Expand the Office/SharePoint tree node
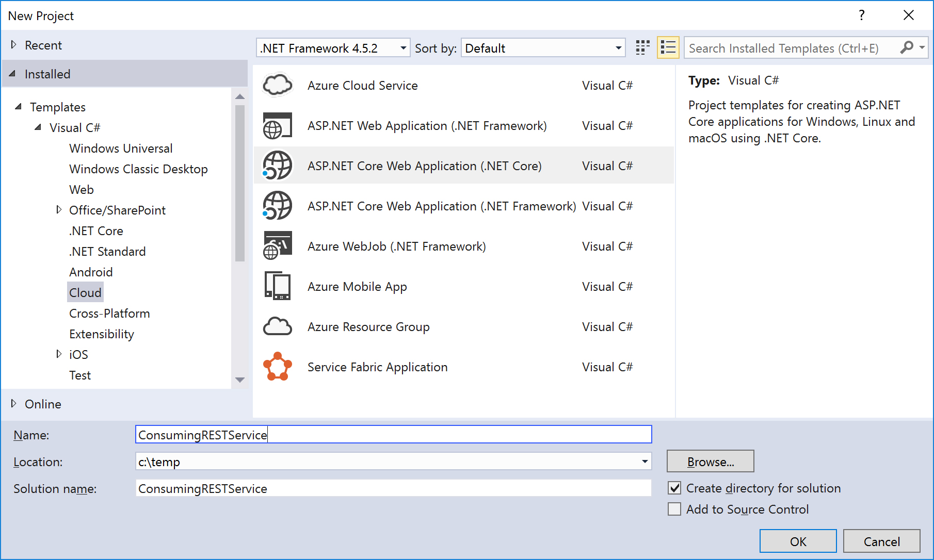This screenshot has width=934, height=560. 59,210
